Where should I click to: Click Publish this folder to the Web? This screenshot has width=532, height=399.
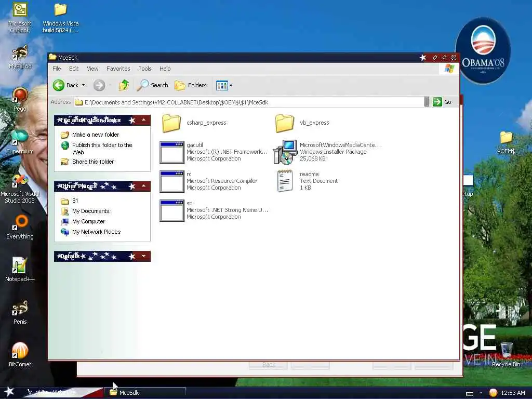pyautogui.click(x=102, y=149)
